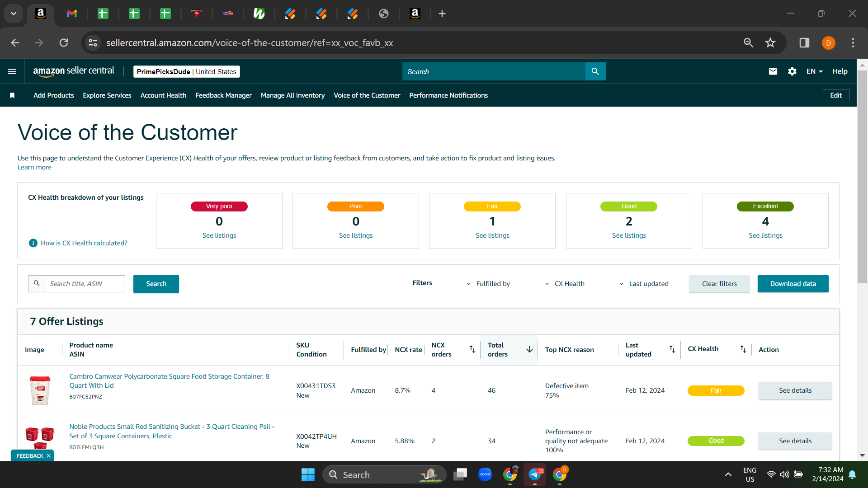Open browser zoom magnifier icon in address bar
The height and width of the screenshot is (488, 868).
pyautogui.click(x=749, y=43)
